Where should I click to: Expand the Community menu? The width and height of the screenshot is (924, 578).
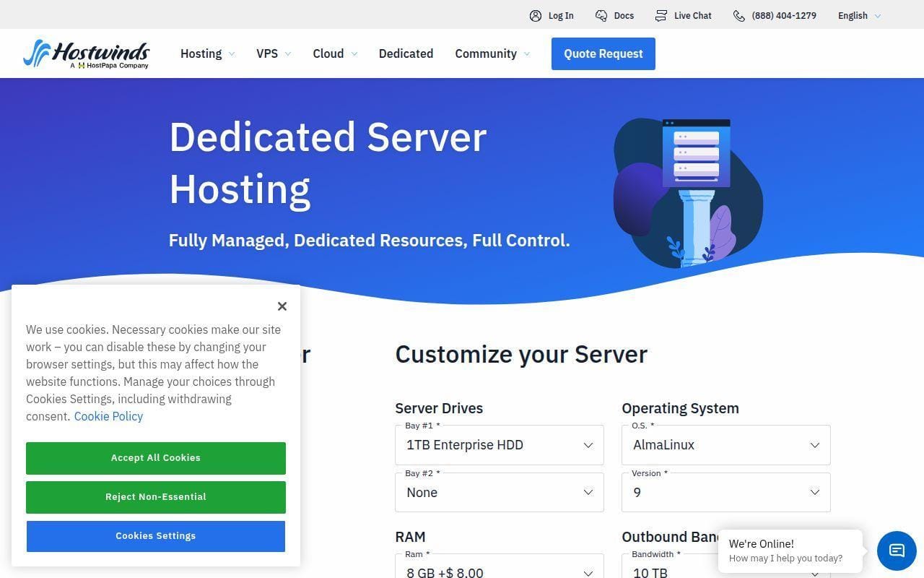pos(492,53)
